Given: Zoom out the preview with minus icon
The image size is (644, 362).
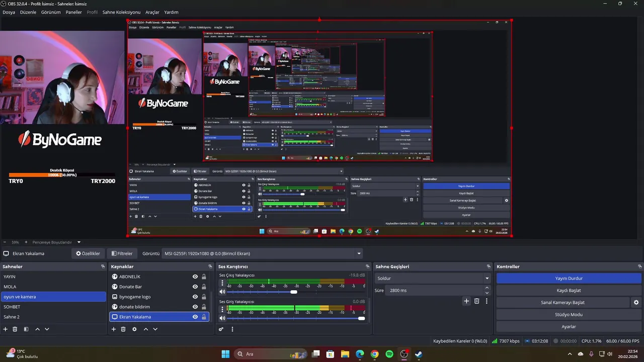Looking at the screenshot, I should (5, 242).
